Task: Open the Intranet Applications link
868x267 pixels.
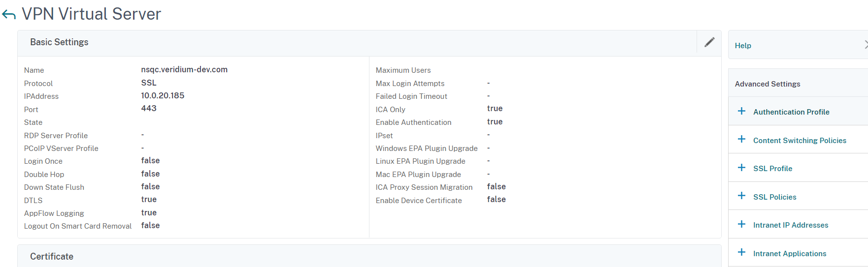Action: click(x=789, y=254)
